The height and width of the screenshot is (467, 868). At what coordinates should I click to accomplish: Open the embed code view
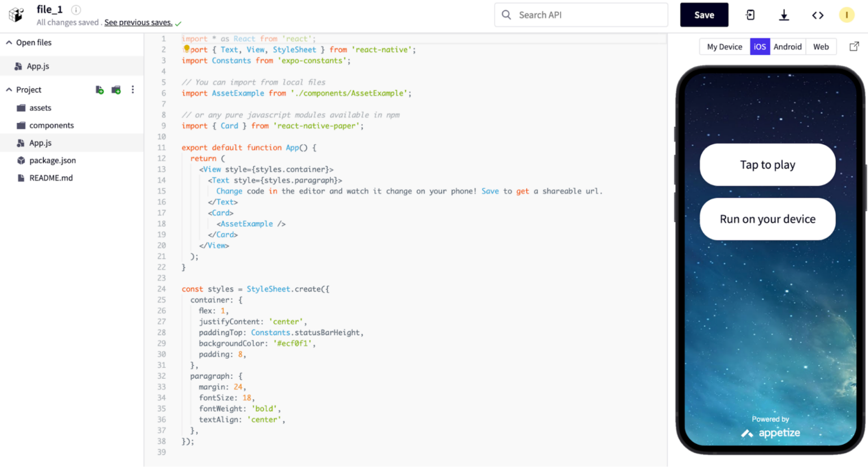tap(818, 15)
